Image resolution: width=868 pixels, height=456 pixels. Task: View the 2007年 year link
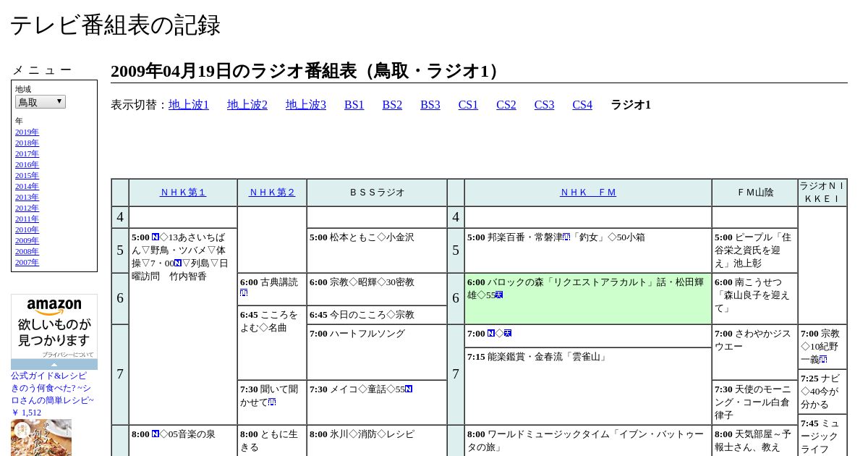(x=27, y=262)
